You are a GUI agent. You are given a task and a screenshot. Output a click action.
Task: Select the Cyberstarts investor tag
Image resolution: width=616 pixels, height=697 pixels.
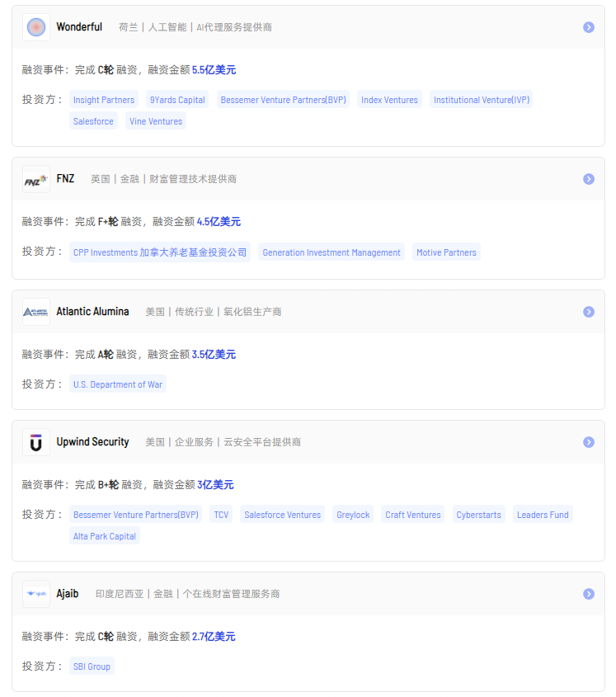[x=478, y=515]
